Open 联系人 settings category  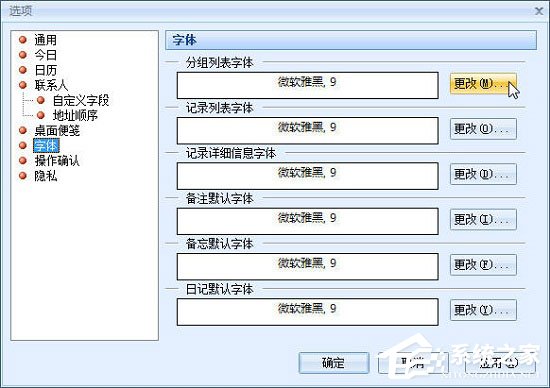click(x=51, y=85)
